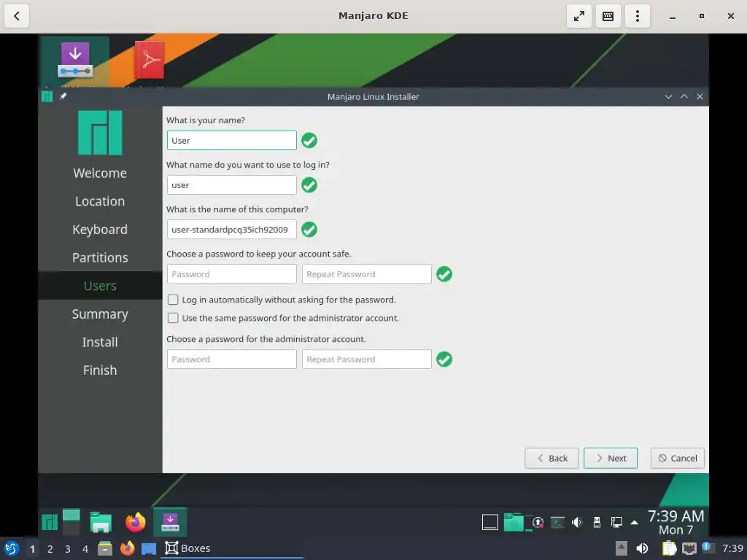Click Partitions step in sidebar
Screen dimensions: 747x560
100,257
